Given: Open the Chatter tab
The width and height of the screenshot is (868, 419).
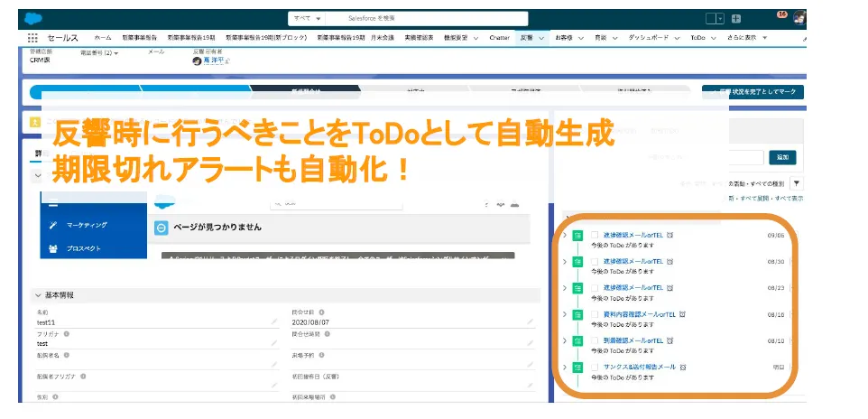Looking at the screenshot, I should pyautogui.click(x=499, y=38).
